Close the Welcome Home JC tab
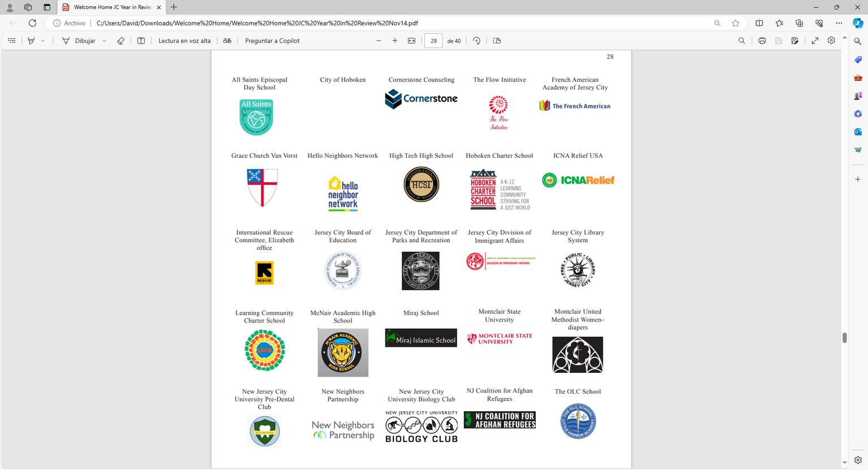868x470 pixels. tap(159, 7)
